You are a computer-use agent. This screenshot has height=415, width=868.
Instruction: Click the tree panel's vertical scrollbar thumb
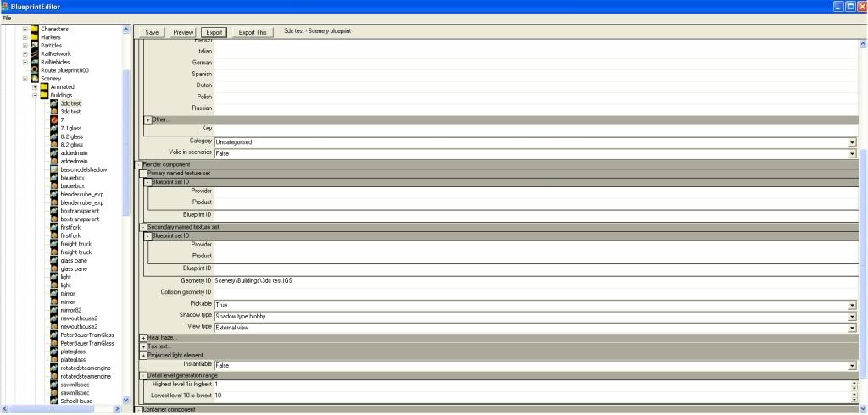point(126,142)
